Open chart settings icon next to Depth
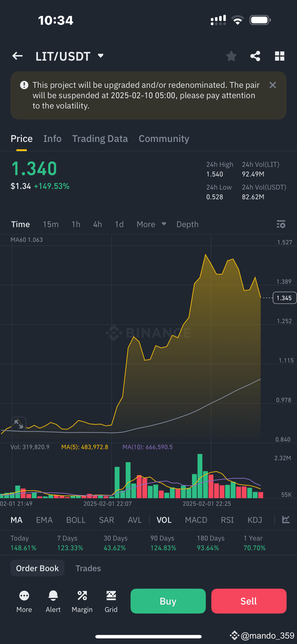The width and height of the screenshot is (297, 644). (x=281, y=224)
